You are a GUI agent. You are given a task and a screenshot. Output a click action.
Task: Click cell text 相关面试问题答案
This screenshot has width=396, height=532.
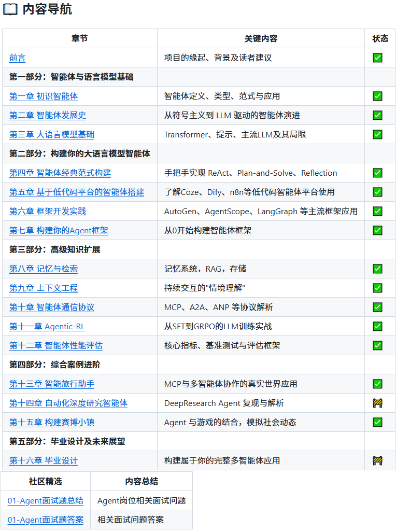131,520
